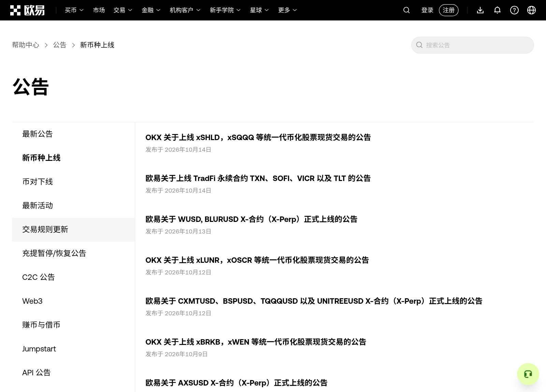Select Web3 in the sidebar
The width and height of the screenshot is (546, 392).
73,301
